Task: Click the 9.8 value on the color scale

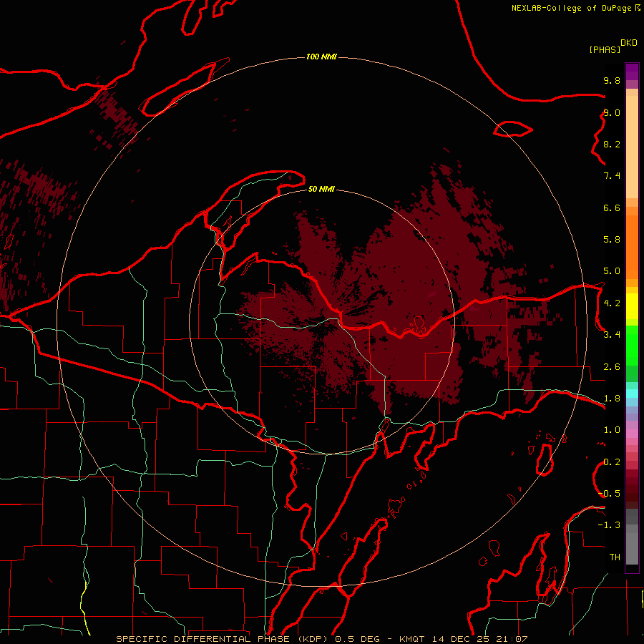Action: pyautogui.click(x=612, y=80)
